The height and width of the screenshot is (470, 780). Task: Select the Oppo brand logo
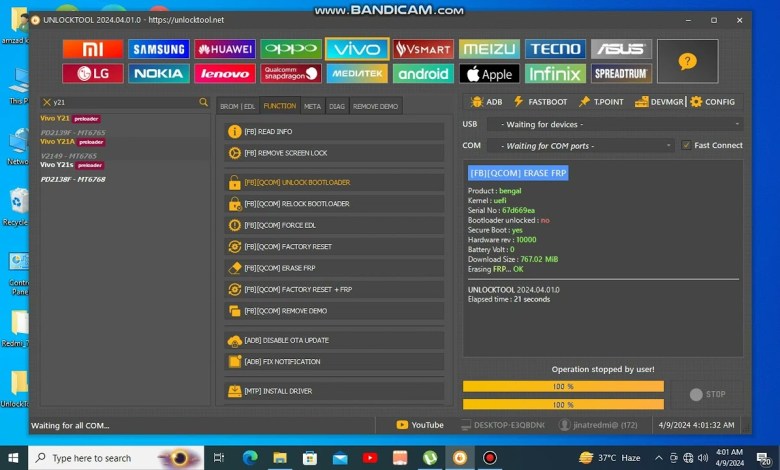pos(291,49)
